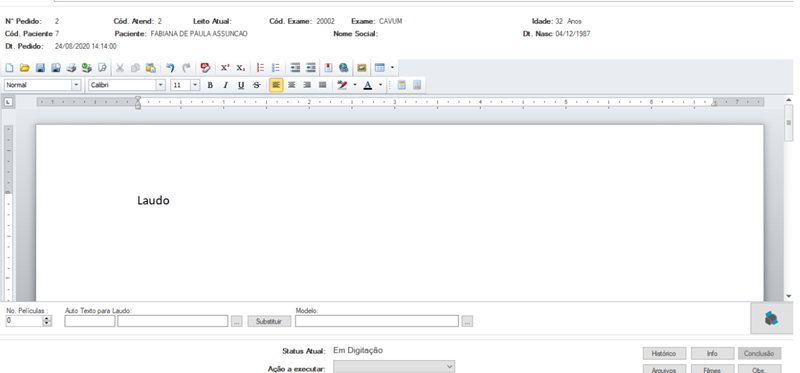
Task: Apply superscript formatting
Action: tap(225, 67)
